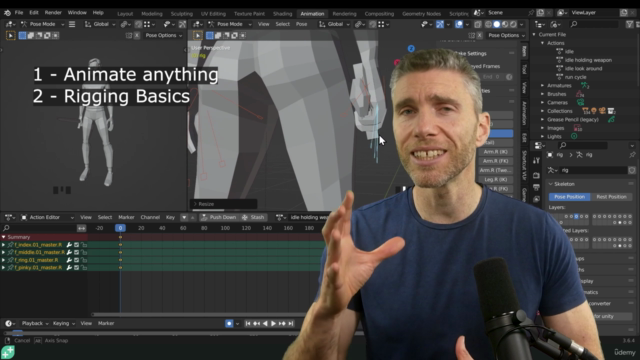Screen dimensions: 640x360
Task: Expand the f_index.01_master.R channel
Action: click(x=4, y=245)
